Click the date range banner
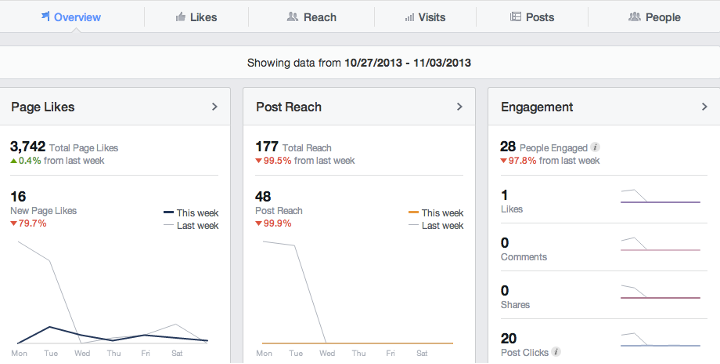 [359, 63]
